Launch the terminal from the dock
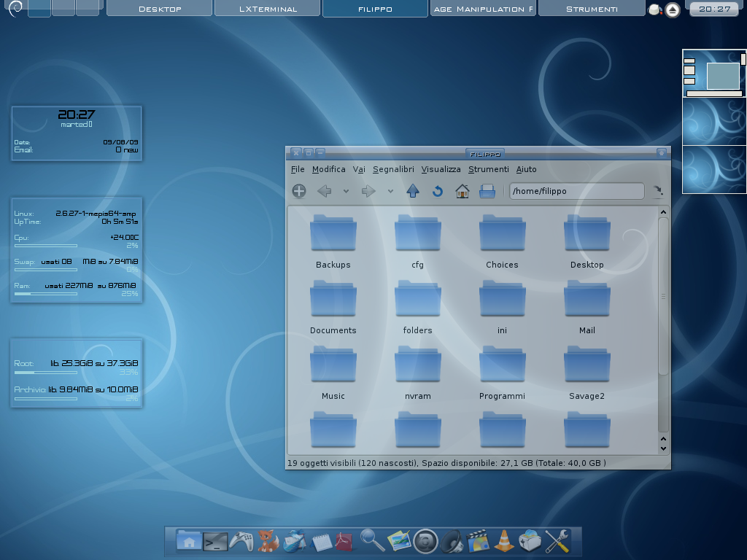The width and height of the screenshot is (747, 560). (x=215, y=542)
